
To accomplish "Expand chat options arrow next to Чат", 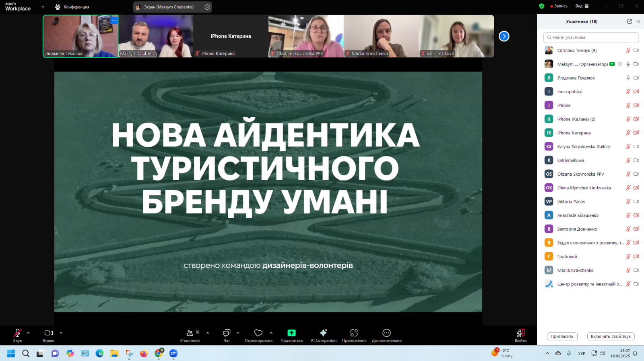I will click(238, 333).
